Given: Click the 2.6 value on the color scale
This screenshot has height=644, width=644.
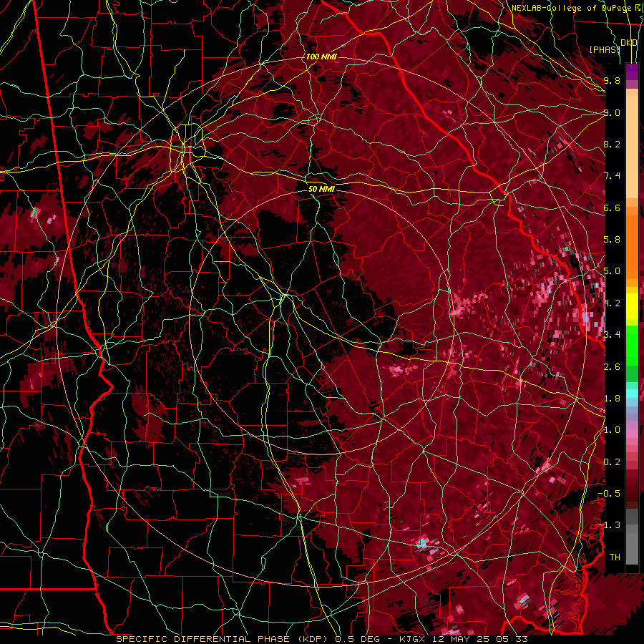Looking at the screenshot, I should point(612,367).
